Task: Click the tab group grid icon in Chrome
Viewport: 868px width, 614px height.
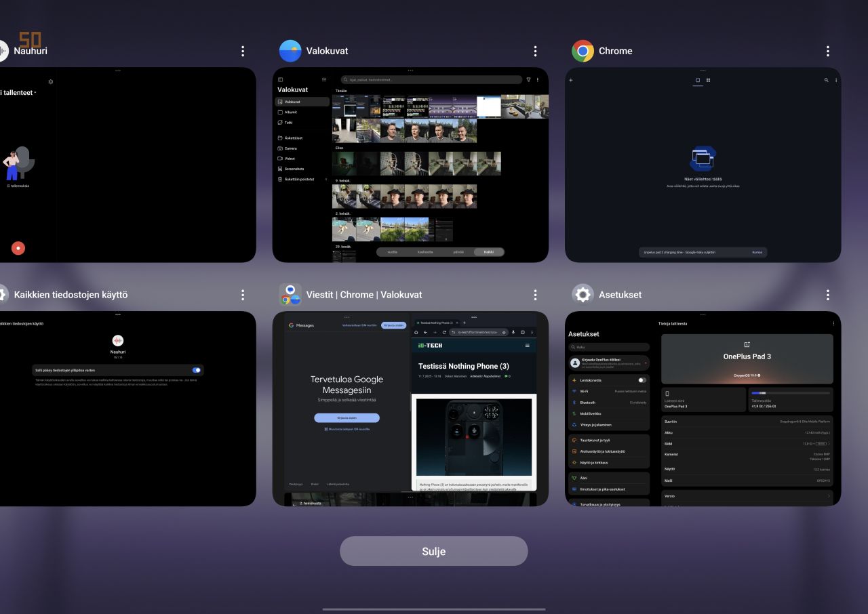Action: (708, 80)
